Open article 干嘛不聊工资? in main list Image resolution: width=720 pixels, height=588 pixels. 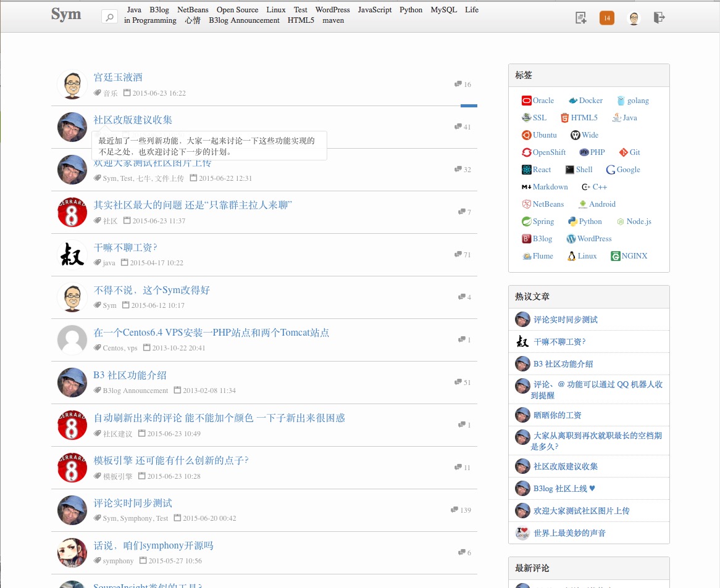pos(125,247)
